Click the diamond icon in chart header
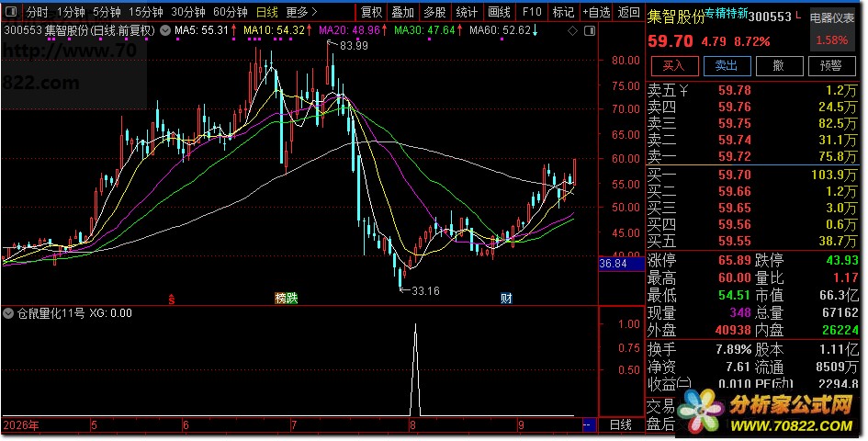This screenshot has height=441, width=868. tap(573, 31)
